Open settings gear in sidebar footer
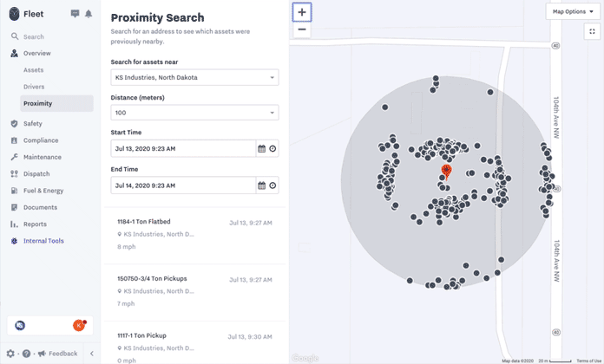This screenshot has width=604, height=364. pos(10,354)
